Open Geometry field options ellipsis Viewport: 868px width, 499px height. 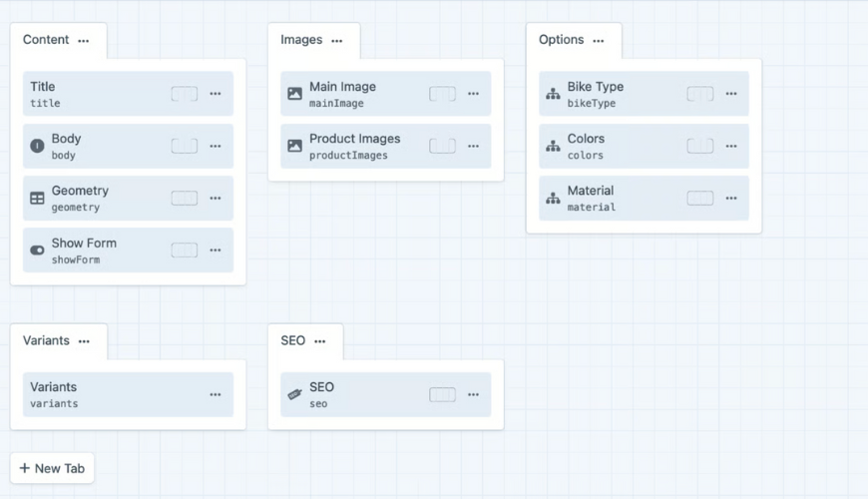(216, 199)
